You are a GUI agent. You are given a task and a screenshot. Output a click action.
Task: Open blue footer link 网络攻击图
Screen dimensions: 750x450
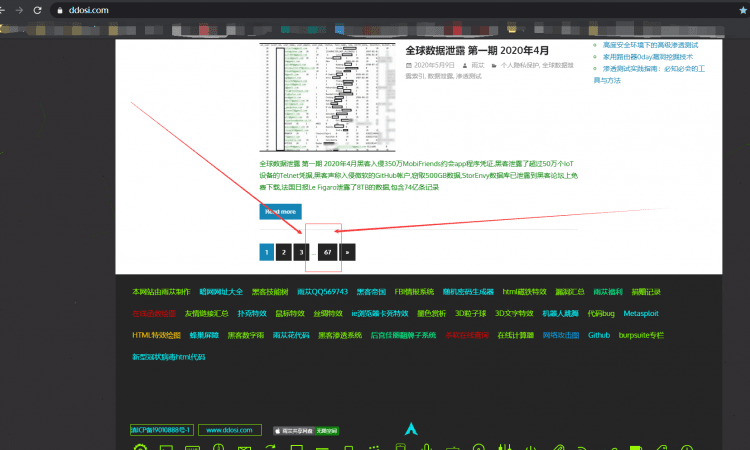click(561, 335)
